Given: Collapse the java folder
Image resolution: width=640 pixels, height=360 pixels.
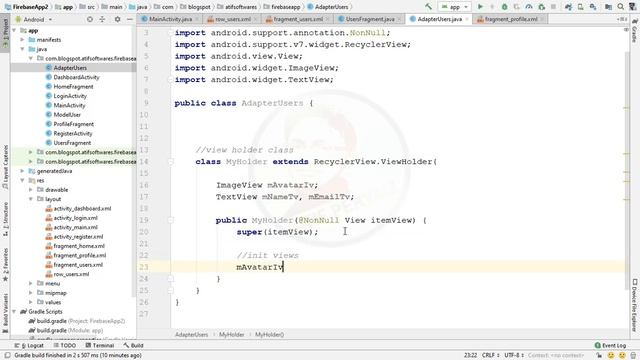Looking at the screenshot, I should tap(22, 49).
